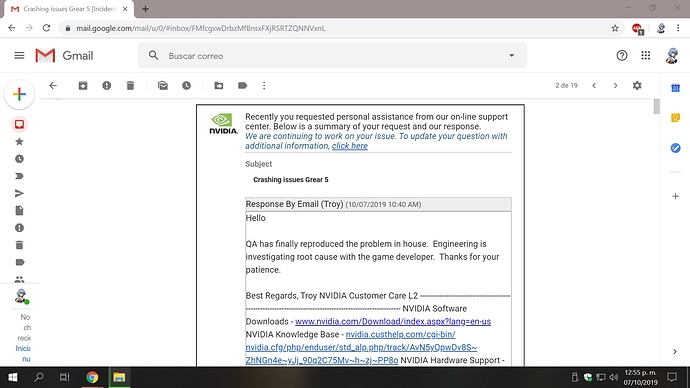Open Important messages in sidebar
The image size is (690, 388).
(19, 176)
